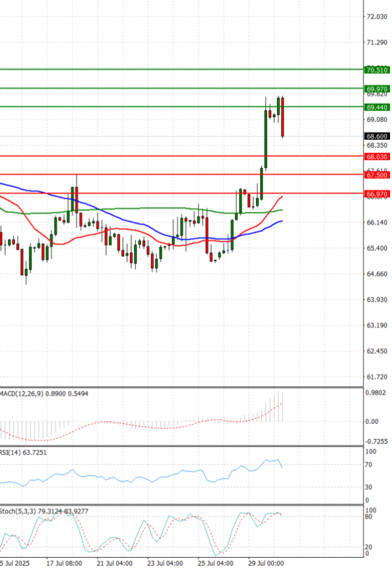Click the 62.450 price axis value
Image resolution: width=392 pixels, height=569 pixels.
pyautogui.click(x=377, y=351)
